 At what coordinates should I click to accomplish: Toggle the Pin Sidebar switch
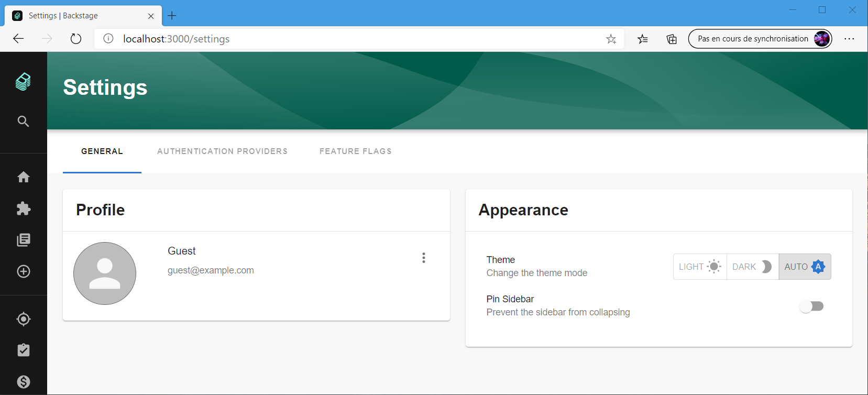[x=811, y=306]
